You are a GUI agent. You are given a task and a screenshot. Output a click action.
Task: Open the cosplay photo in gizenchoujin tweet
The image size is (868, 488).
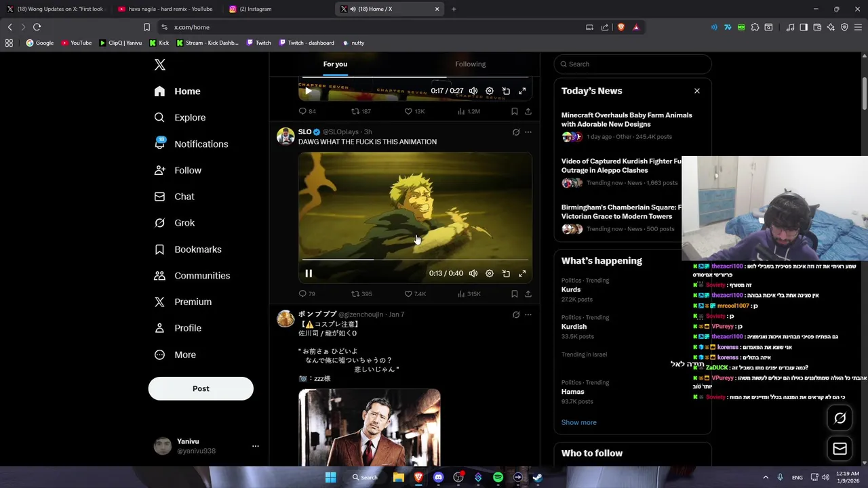370,427
